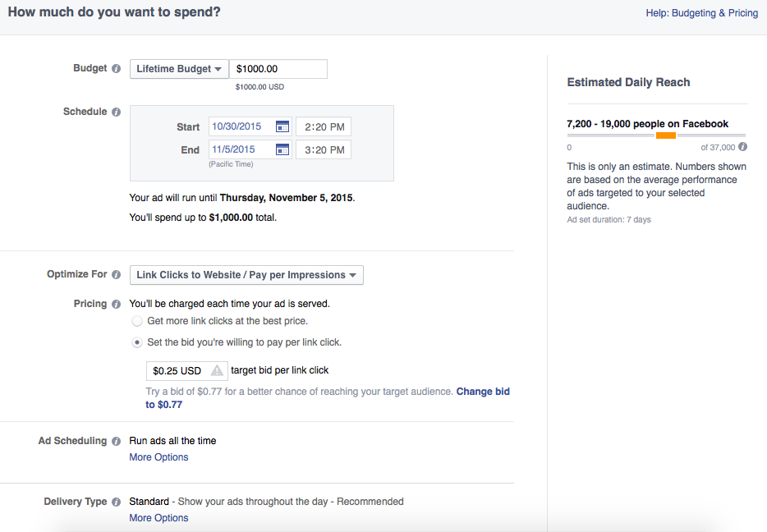Open the Lifetime Budget dropdown
Screen dimensions: 767x532
click(x=179, y=69)
